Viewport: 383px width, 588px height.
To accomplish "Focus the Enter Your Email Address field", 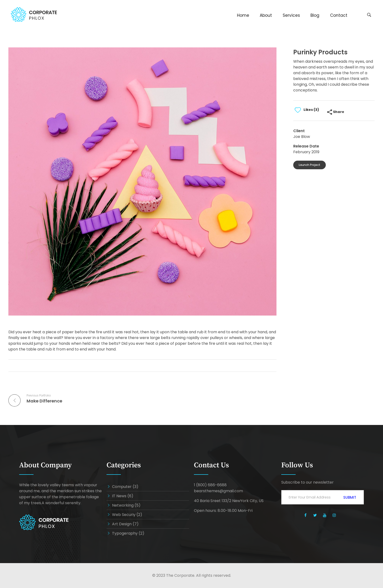I will click(x=309, y=497).
